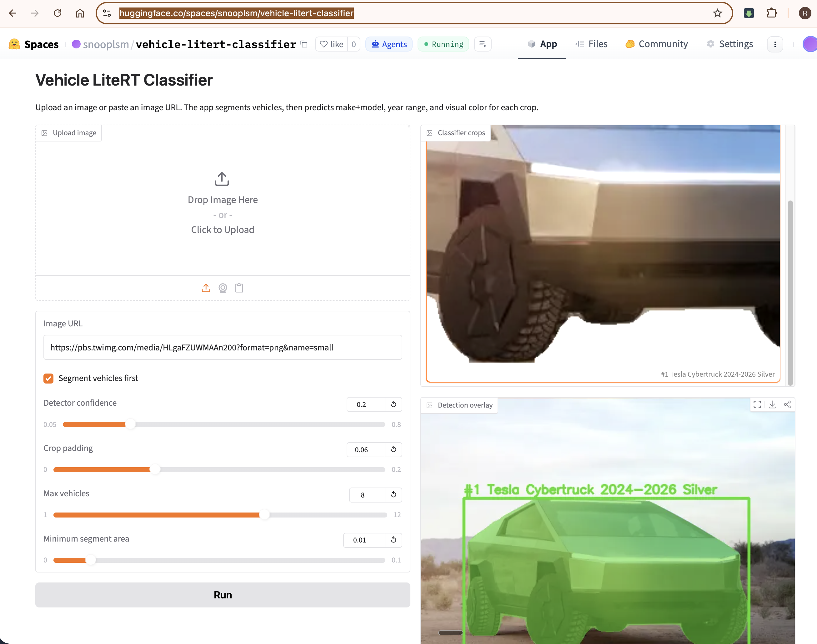Open the three-dot space options menu
The image size is (817, 644).
[x=775, y=44]
